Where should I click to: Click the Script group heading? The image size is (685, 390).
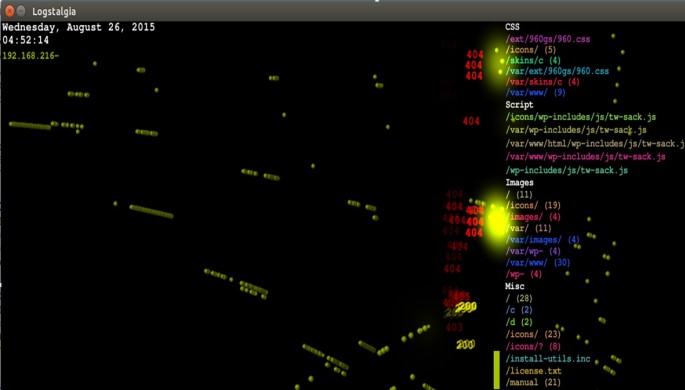[x=519, y=105]
